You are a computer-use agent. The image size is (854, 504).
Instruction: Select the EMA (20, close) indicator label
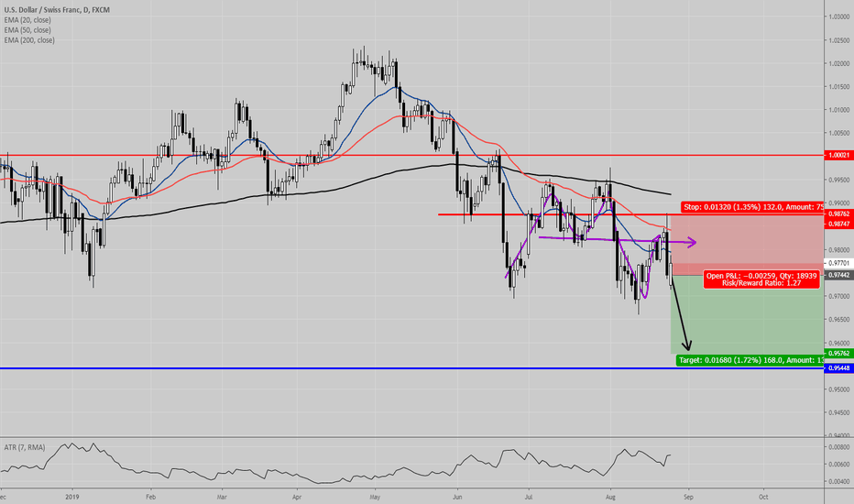[x=27, y=20]
